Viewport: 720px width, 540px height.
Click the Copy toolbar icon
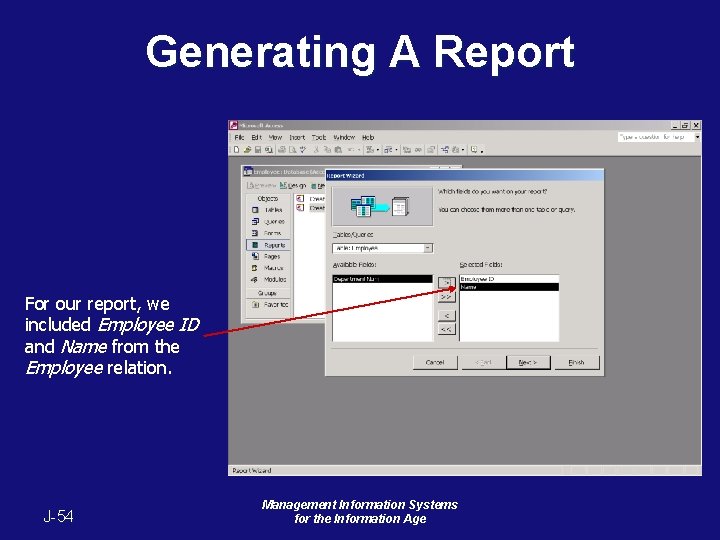(x=327, y=150)
